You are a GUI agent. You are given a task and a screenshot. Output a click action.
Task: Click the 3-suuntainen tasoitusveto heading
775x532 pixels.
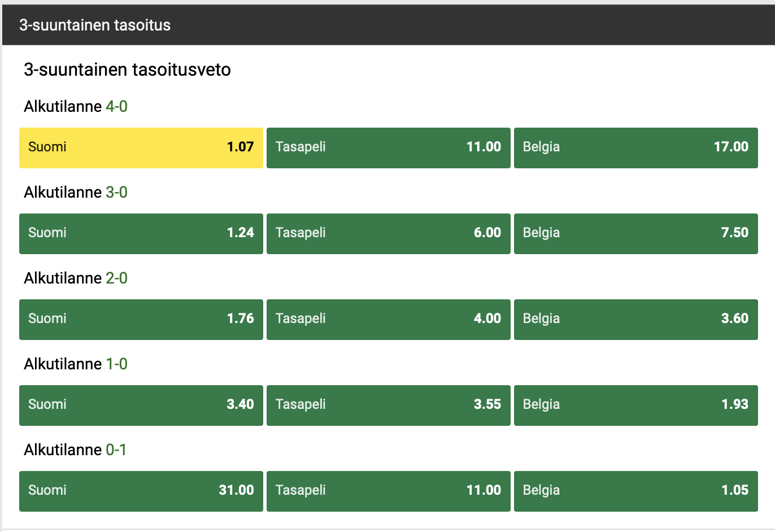[127, 69]
